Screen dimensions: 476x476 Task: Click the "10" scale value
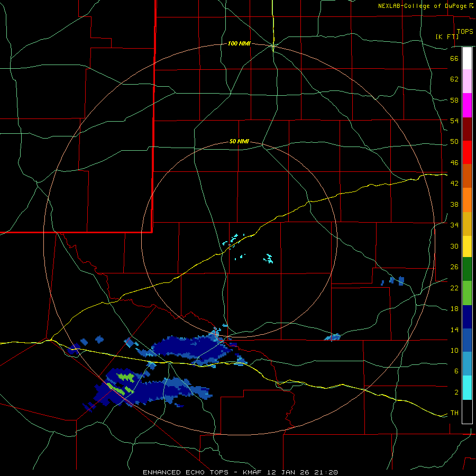point(454,350)
